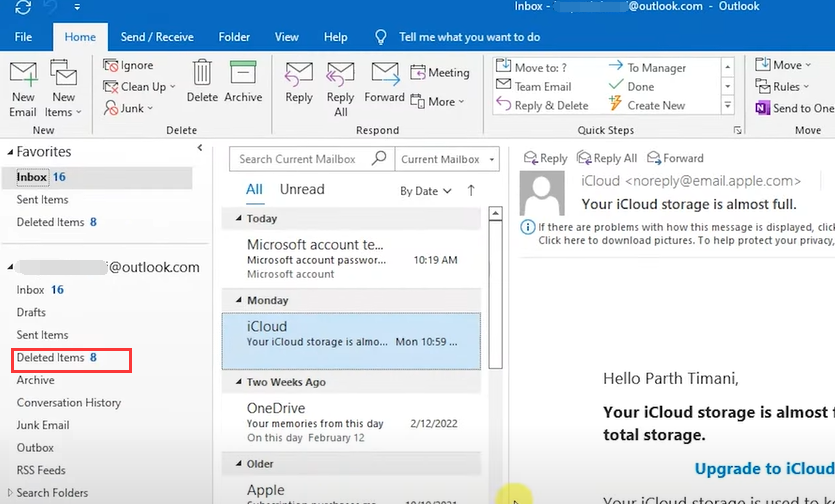Open the Junk Email folder
Screen dimensions: 835x504
pyautogui.click(x=43, y=425)
